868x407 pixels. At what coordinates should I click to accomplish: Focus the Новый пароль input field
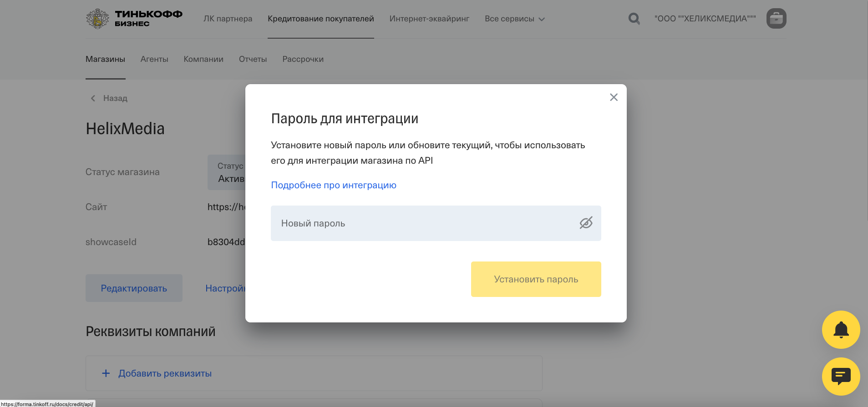point(423,223)
